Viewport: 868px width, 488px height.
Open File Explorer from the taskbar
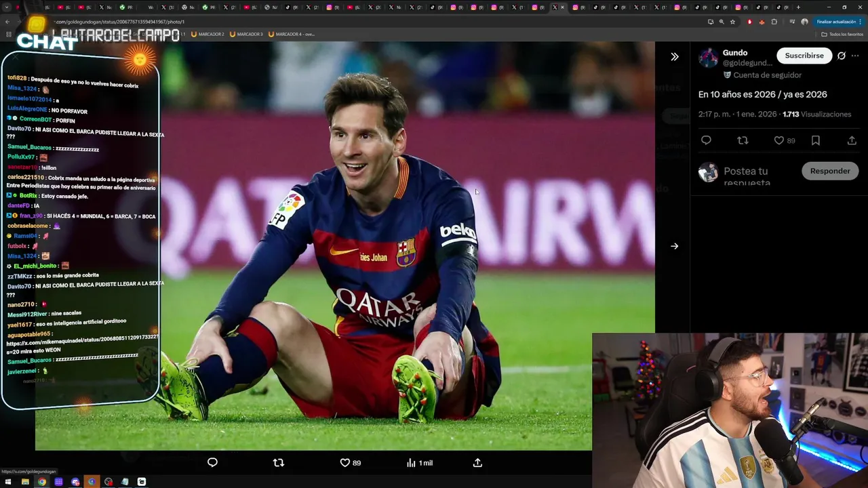tap(25, 482)
